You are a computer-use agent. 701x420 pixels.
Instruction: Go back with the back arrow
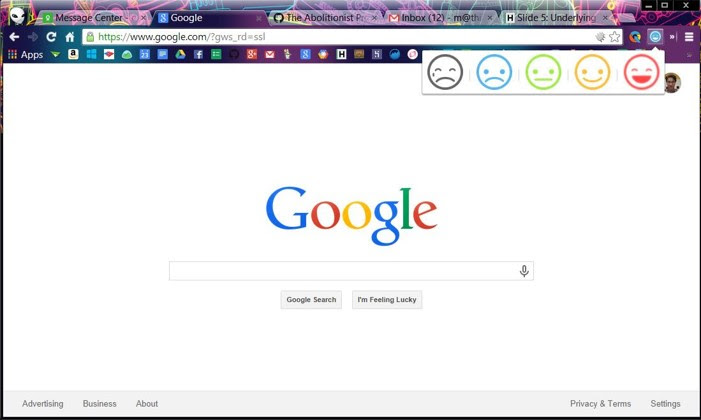click(x=14, y=37)
